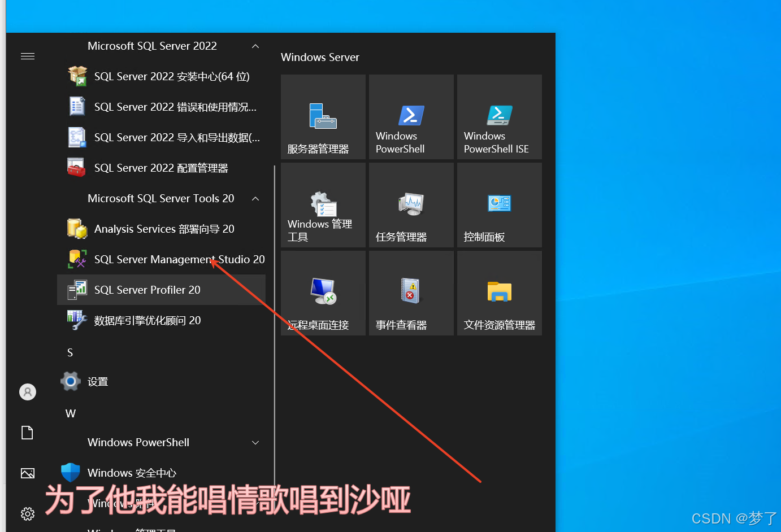The width and height of the screenshot is (781, 532).
Task: Open Pictures icon in Start sidebar
Action: (28, 473)
